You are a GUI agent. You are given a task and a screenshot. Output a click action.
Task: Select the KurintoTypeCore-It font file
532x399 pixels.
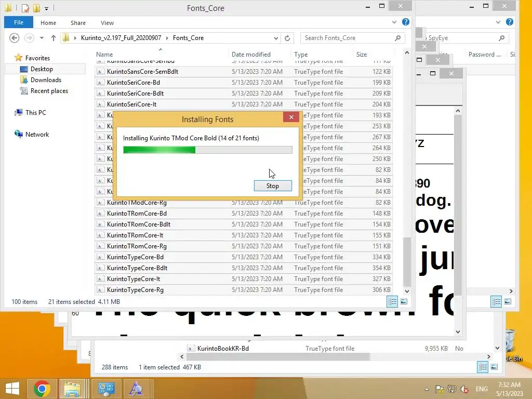pyautogui.click(x=244, y=278)
